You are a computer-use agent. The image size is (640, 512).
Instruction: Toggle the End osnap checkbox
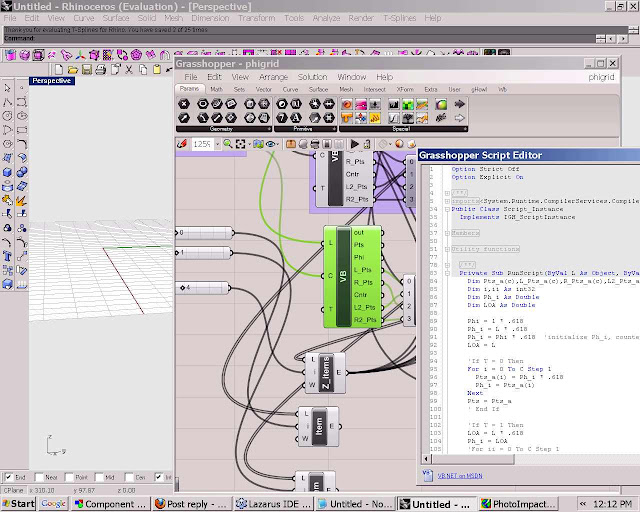click(x=9, y=478)
